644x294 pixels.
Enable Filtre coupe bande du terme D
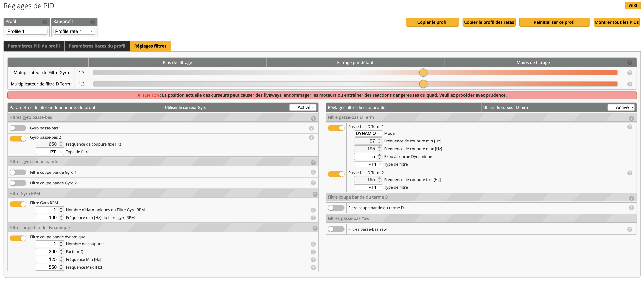pyautogui.click(x=336, y=208)
